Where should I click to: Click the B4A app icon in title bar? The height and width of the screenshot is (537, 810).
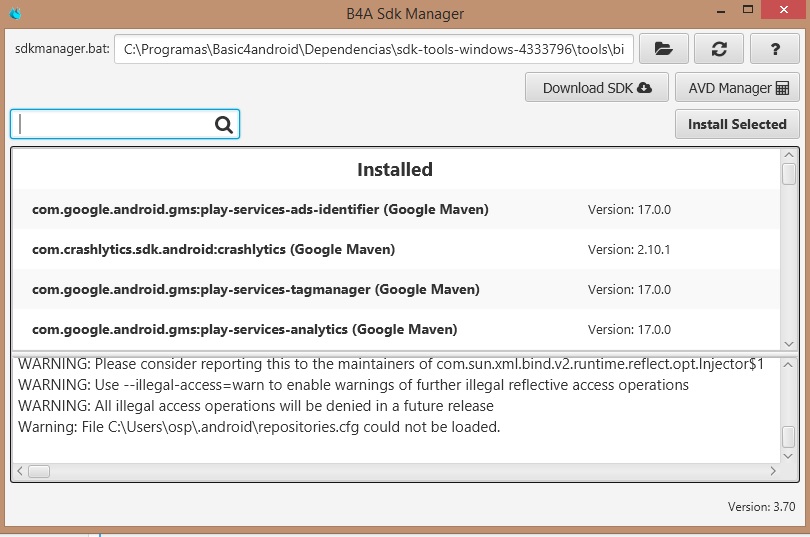[x=15, y=13]
